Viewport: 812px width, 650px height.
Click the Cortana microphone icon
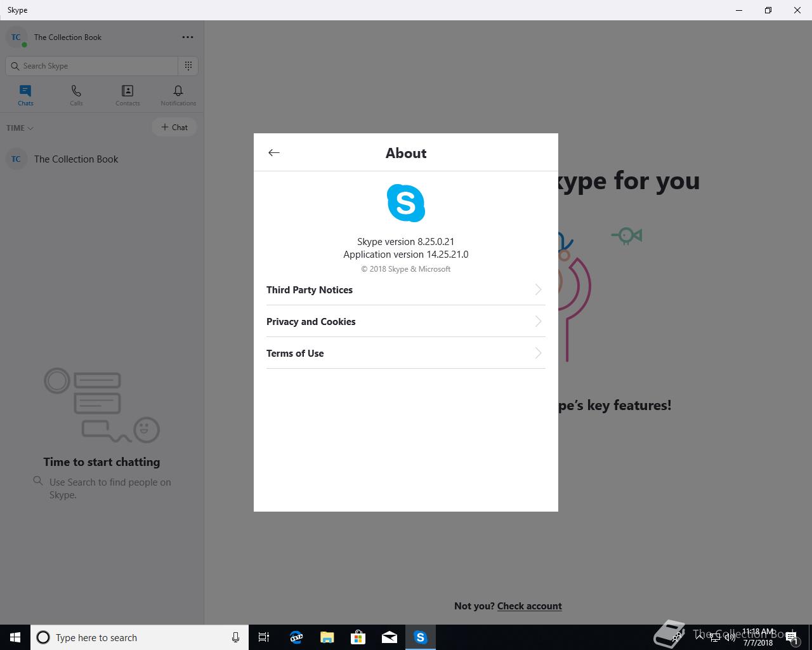[x=235, y=637]
